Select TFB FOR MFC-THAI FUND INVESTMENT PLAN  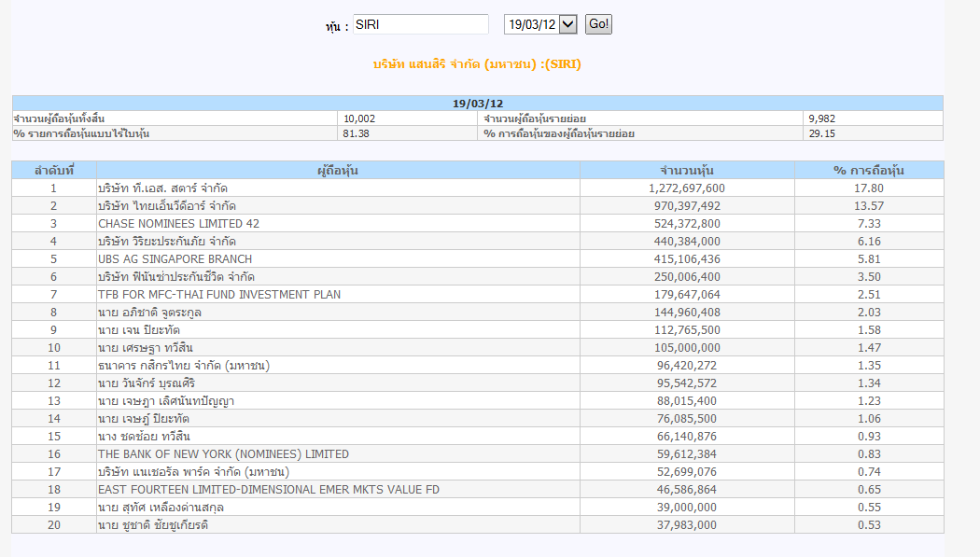pos(219,295)
